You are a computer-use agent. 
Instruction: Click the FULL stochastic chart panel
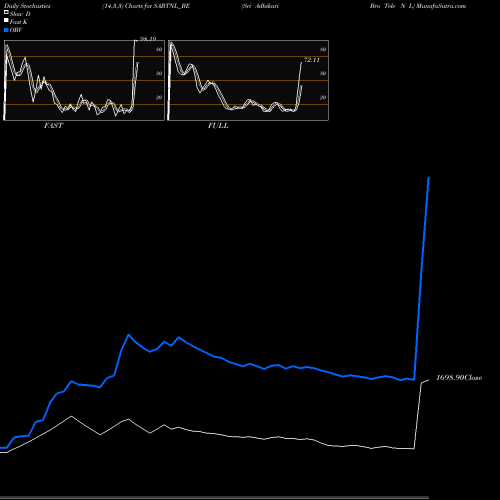coord(248,80)
